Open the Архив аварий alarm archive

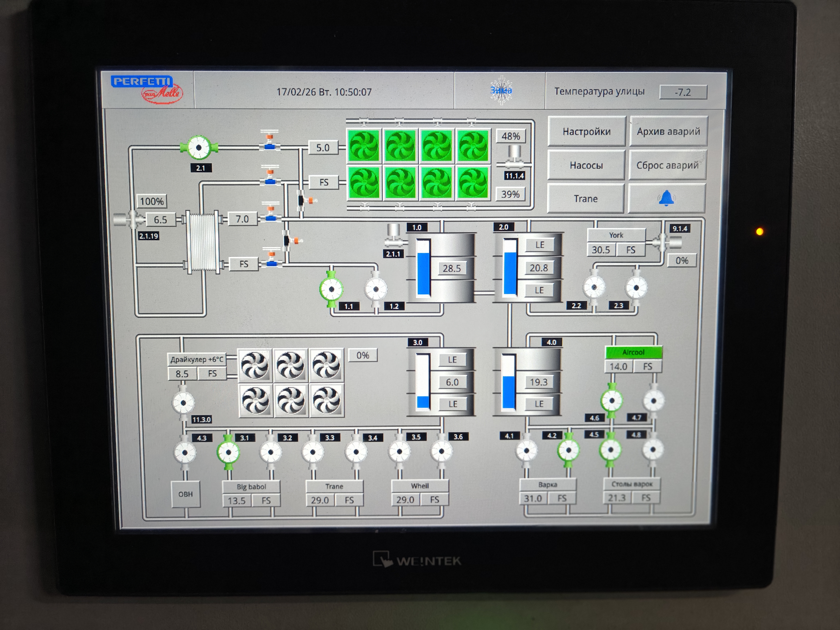click(x=668, y=131)
